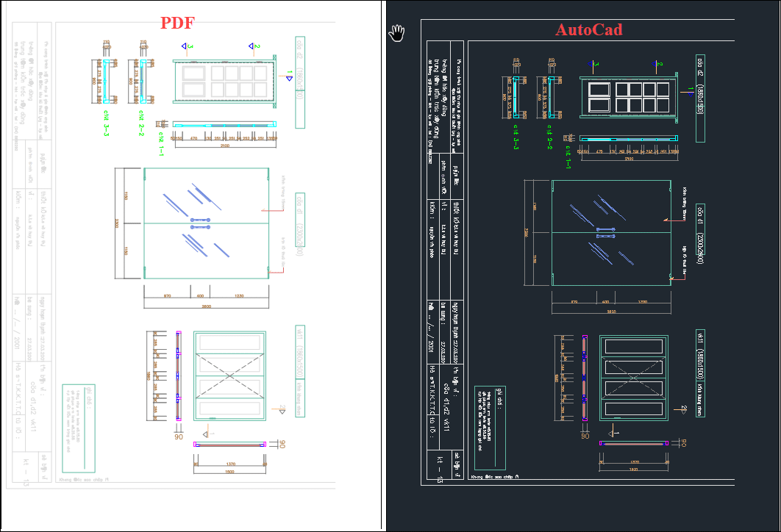The width and height of the screenshot is (781, 532).
Task: Click the green 2-2 section label in AutoCAD
Action: [x=549, y=137]
